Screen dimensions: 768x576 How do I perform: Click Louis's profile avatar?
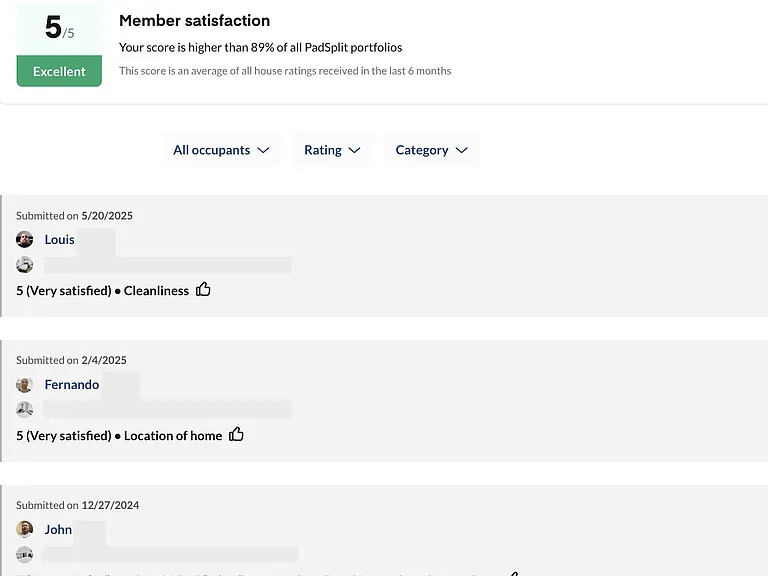click(24, 240)
